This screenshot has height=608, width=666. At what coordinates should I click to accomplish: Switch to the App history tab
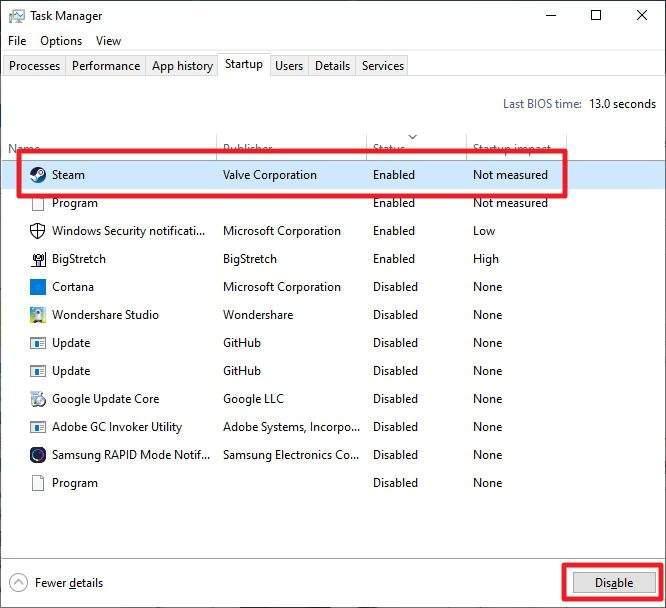[182, 66]
